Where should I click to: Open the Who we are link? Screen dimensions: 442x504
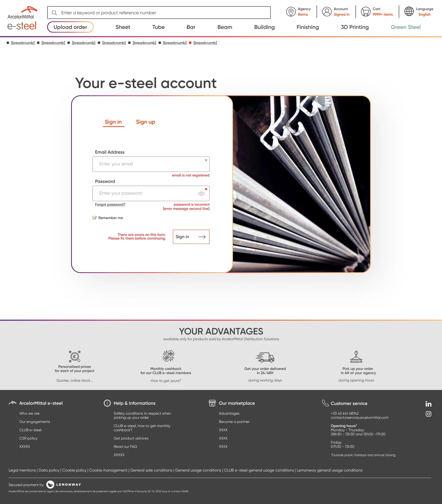click(29, 414)
